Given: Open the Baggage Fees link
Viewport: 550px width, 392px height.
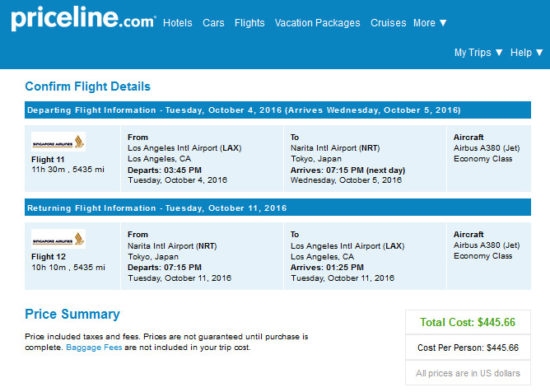Looking at the screenshot, I should click(x=94, y=347).
